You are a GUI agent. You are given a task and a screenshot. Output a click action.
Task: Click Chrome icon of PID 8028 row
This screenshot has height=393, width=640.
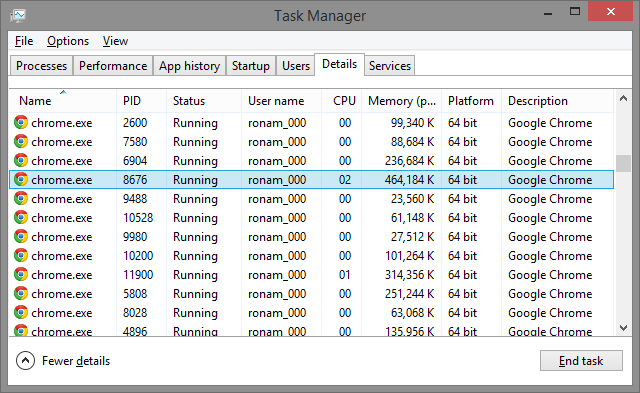[21, 312]
